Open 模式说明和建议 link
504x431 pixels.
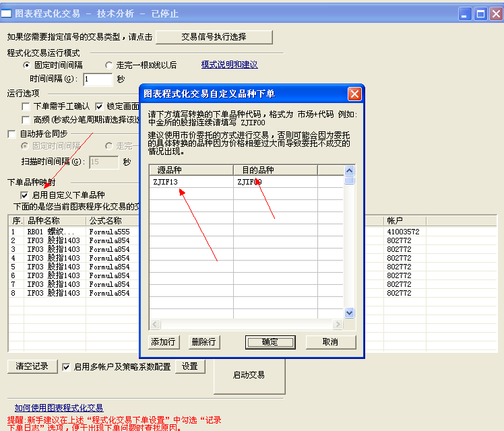click(229, 65)
